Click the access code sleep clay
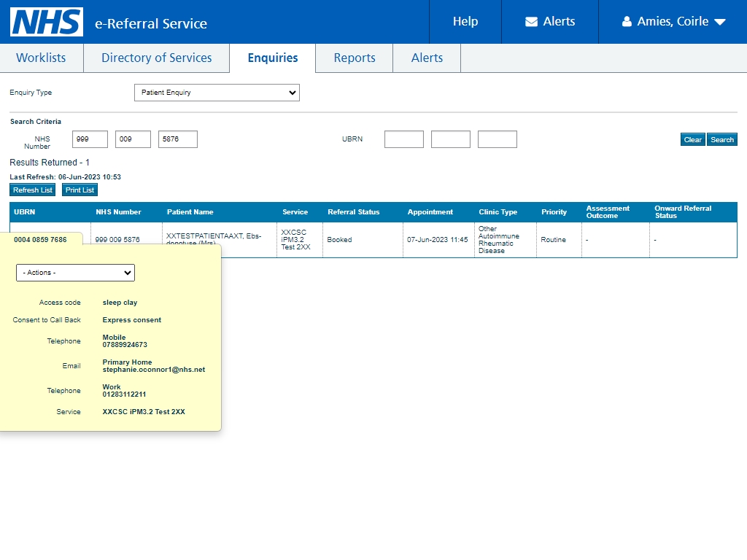747x560 pixels. click(120, 303)
